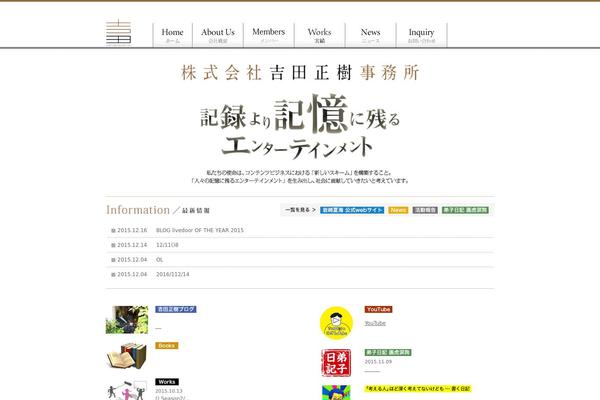Open the Books thumbnail with stacked books
The width and height of the screenshot is (600, 400).
click(x=127, y=356)
